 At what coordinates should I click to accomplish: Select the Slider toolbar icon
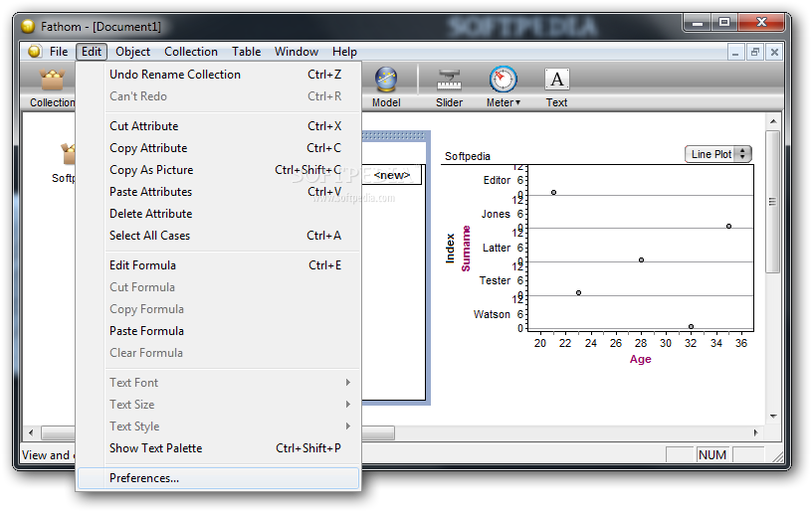coord(449,81)
